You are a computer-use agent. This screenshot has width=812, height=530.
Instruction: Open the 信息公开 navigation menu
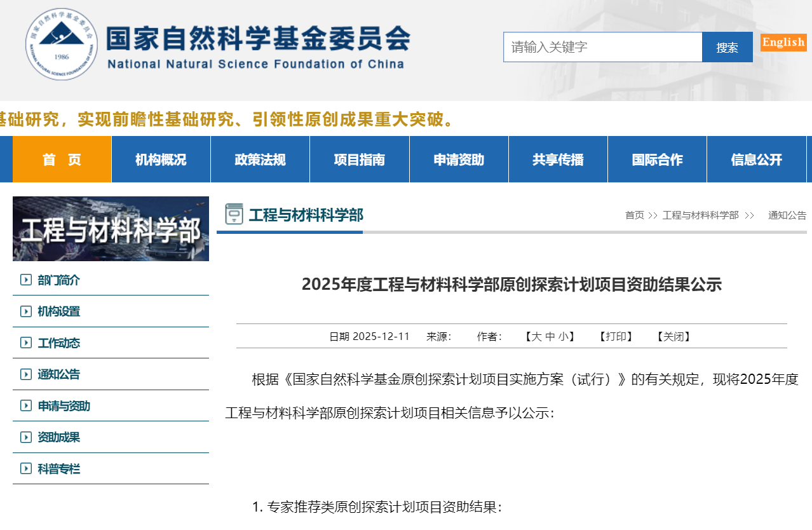click(x=757, y=160)
